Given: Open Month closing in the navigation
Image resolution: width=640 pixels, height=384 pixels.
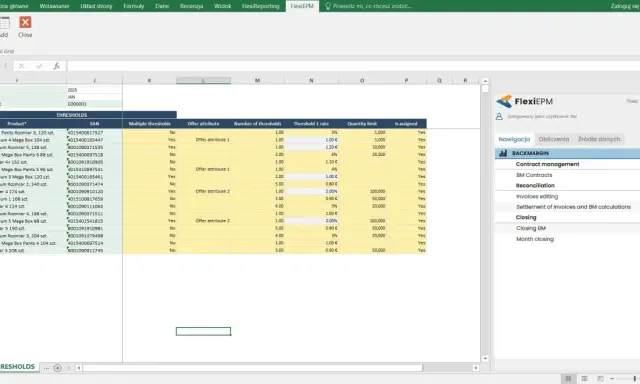Looking at the screenshot, I should click(x=535, y=239).
